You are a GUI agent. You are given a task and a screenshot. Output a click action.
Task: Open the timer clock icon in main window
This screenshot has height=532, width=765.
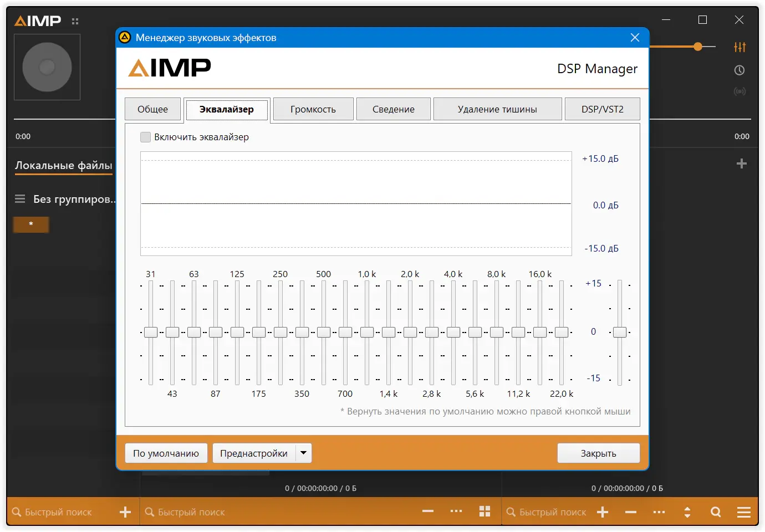(739, 70)
